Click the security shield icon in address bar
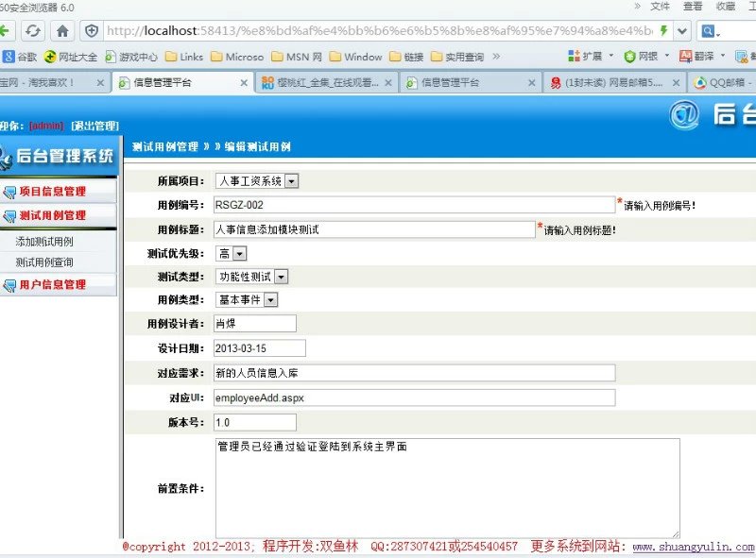Screen dimensions: 756x558 (x=92, y=31)
